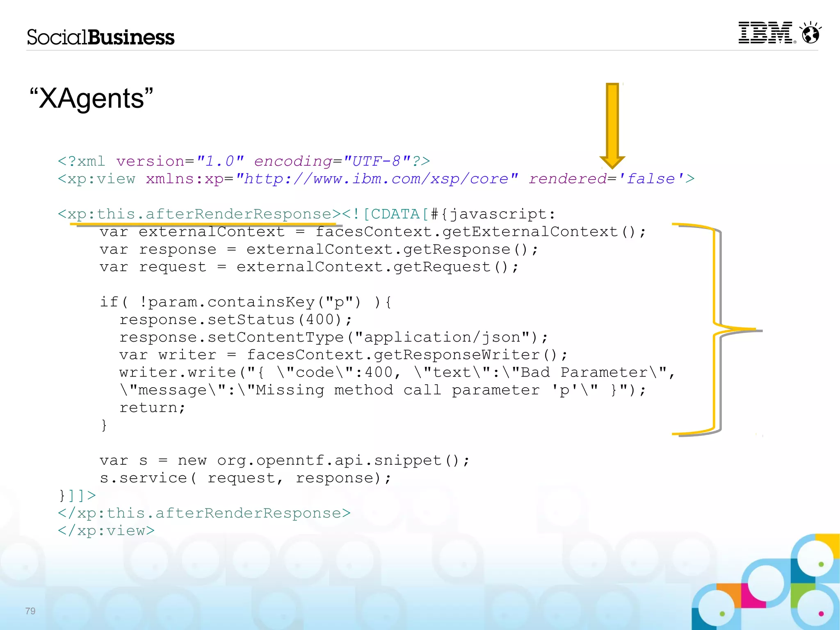840x630 pixels.
Task: Click the setContentType application/json line
Action: [334, 338]
